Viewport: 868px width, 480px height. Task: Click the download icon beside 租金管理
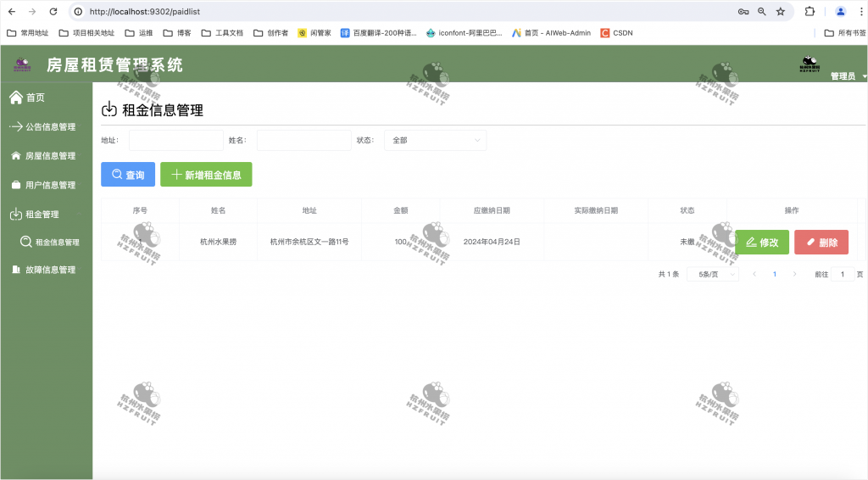pos(16,215)
